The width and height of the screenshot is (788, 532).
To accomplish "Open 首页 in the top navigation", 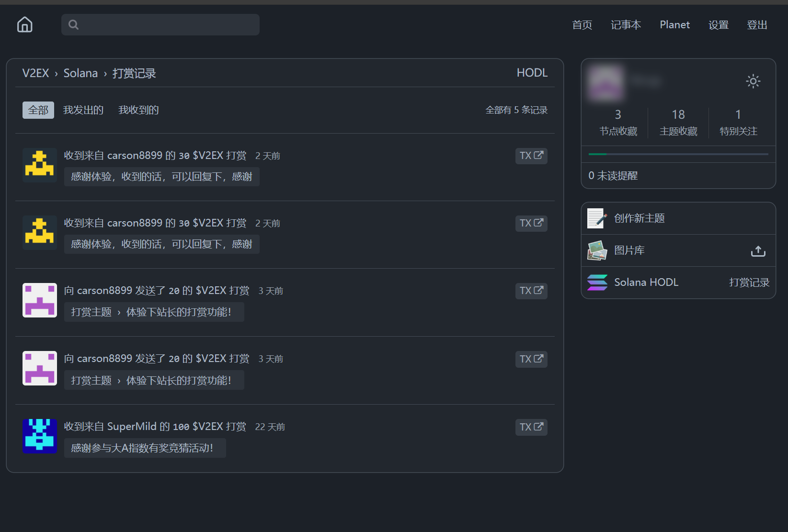I will click(x=582, y=25).
